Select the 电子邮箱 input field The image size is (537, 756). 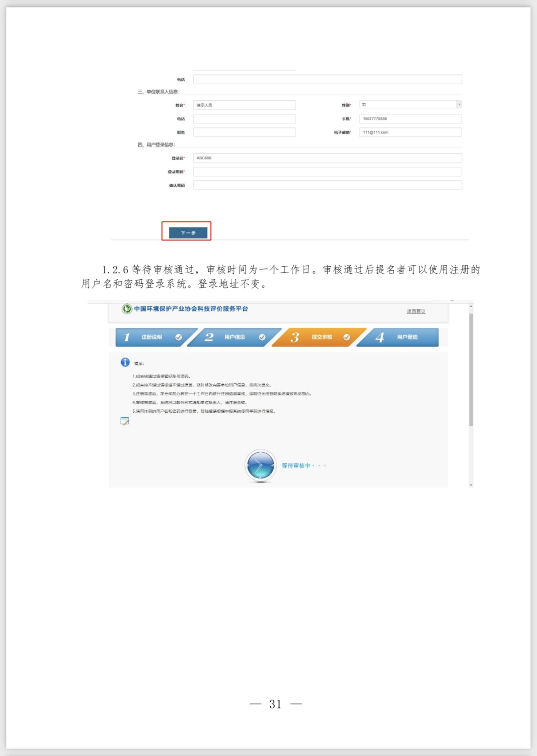pyautogui.click(x=410, y=132)
